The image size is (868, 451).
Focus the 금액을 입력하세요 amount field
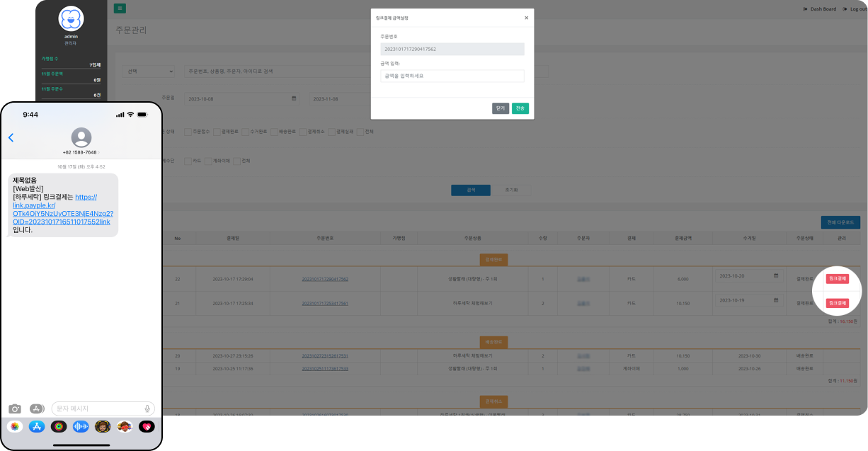pos(452,76)
